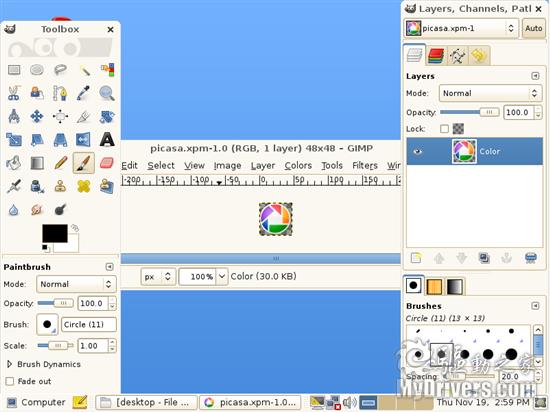Open the Brushes panel menu arrow
The width and height of the screenshot is (550, 412).
[x=535, y=306]
